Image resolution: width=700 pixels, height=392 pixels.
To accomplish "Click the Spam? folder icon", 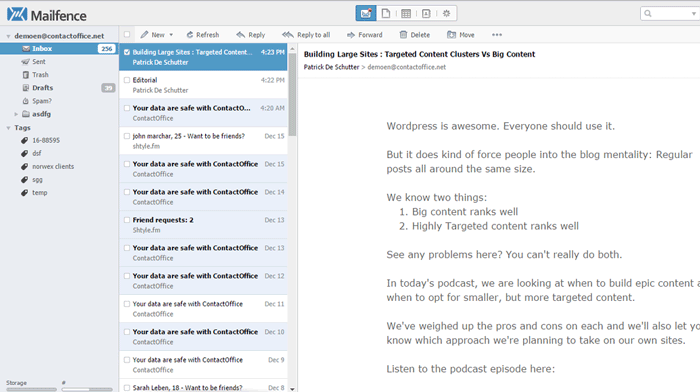I will coord(25,101).
